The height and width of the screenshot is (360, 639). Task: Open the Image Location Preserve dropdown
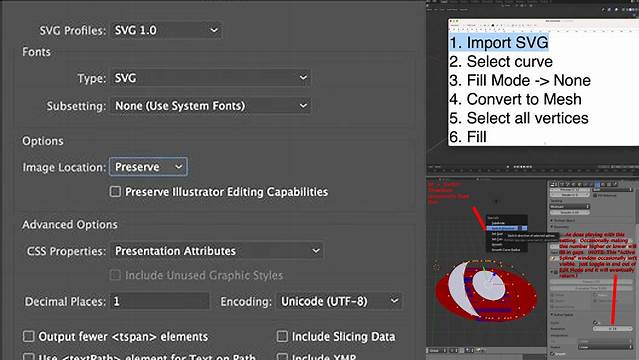click(148, 167)
